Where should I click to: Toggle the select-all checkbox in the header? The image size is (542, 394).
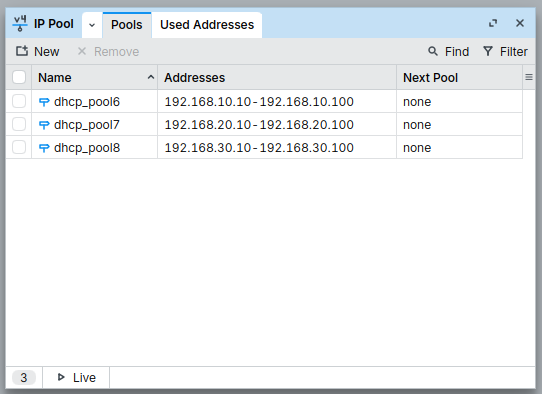tap(19, 77)
